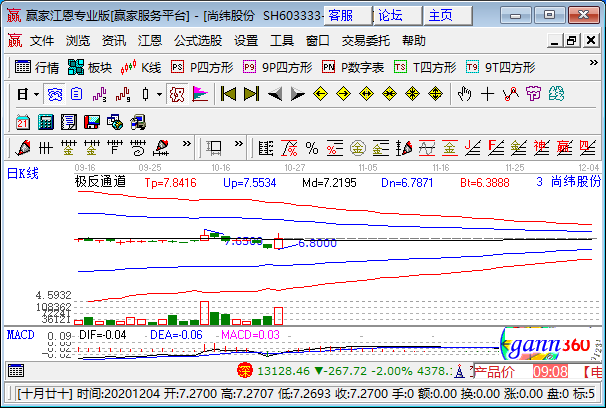The image size is (606, 408).
Task: Open the T四方形 tool
Action: point(425,67)
